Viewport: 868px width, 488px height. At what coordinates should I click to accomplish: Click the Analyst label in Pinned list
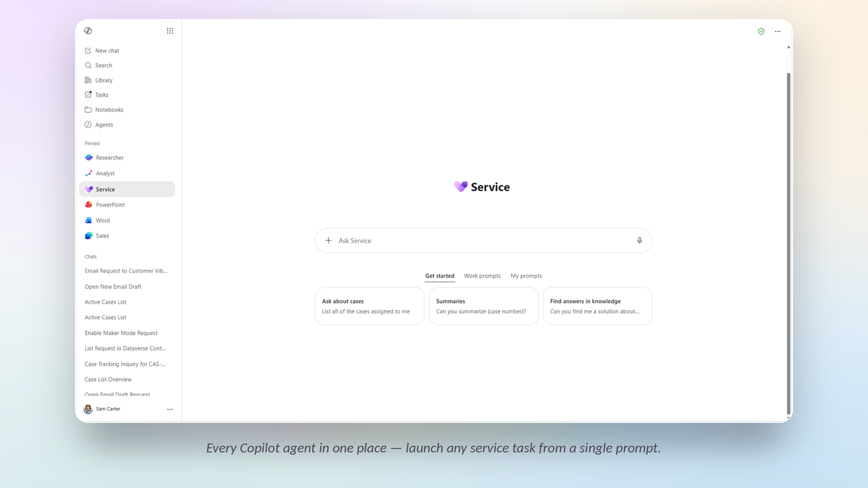tap(105, 173)
